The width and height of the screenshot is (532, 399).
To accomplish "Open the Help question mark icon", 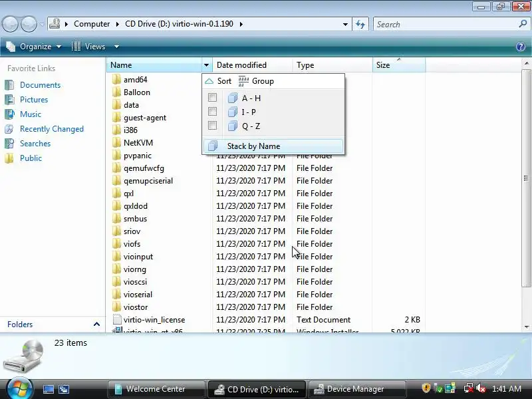I will [521, 47].
